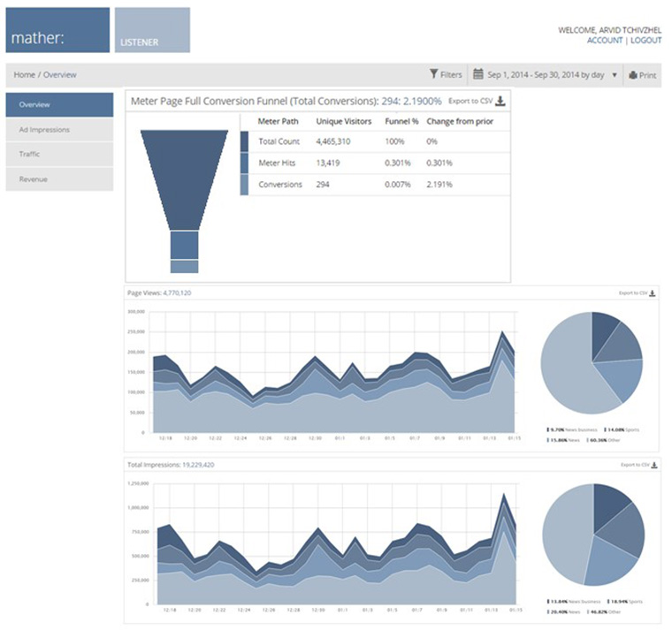Click the LOGOUT link
The image size is (672, 630).
point(645,41)
